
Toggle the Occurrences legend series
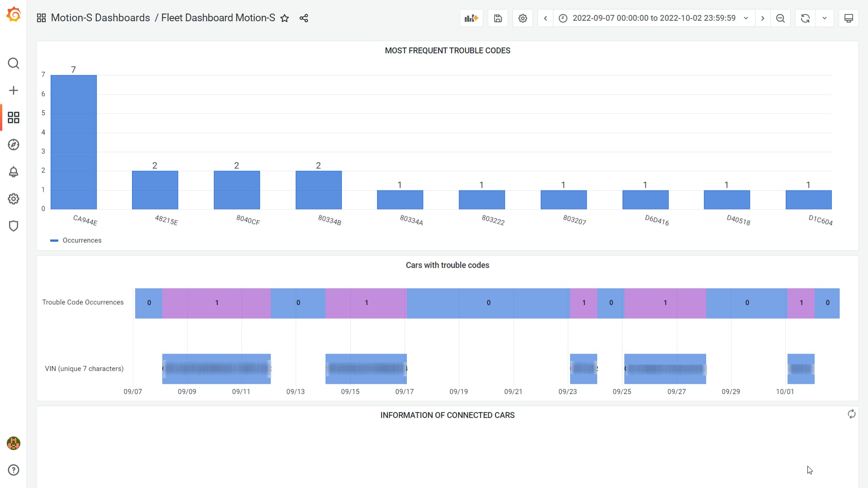click(x=82, y=240)
